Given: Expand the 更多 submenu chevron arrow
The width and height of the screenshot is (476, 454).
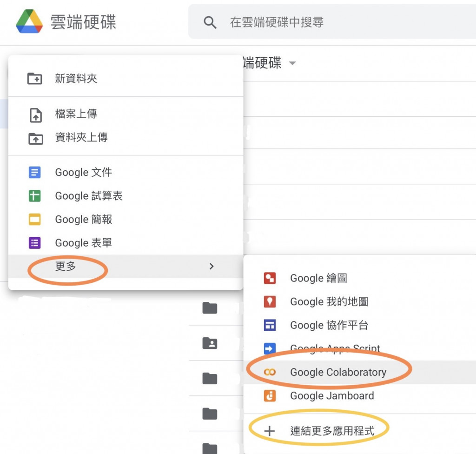Looking at the screenshot, I should pyautogui.click(x=212, y=266).
